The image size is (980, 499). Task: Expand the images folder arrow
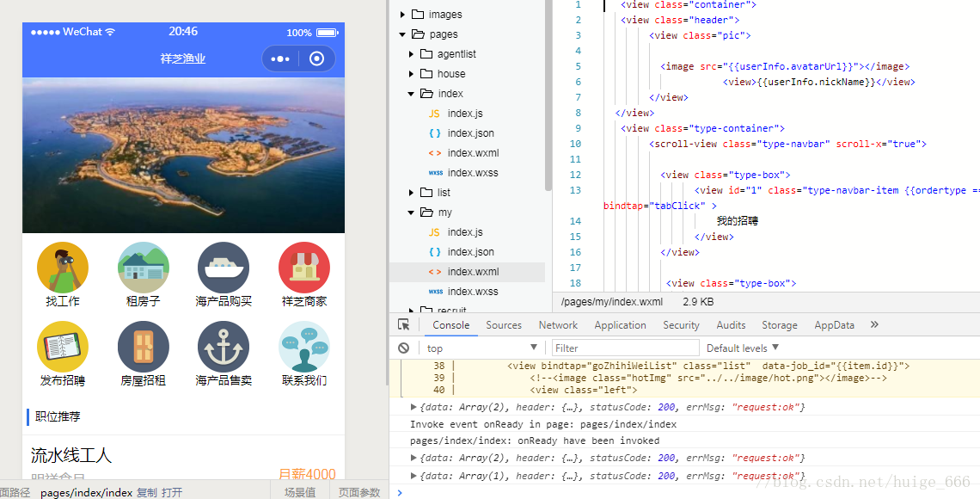[402, 15]
